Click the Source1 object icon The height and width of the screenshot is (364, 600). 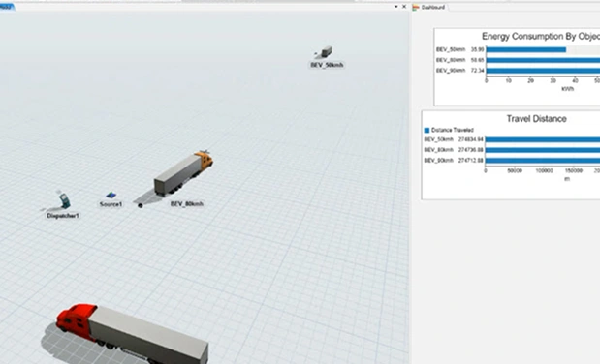coord(111,195)
